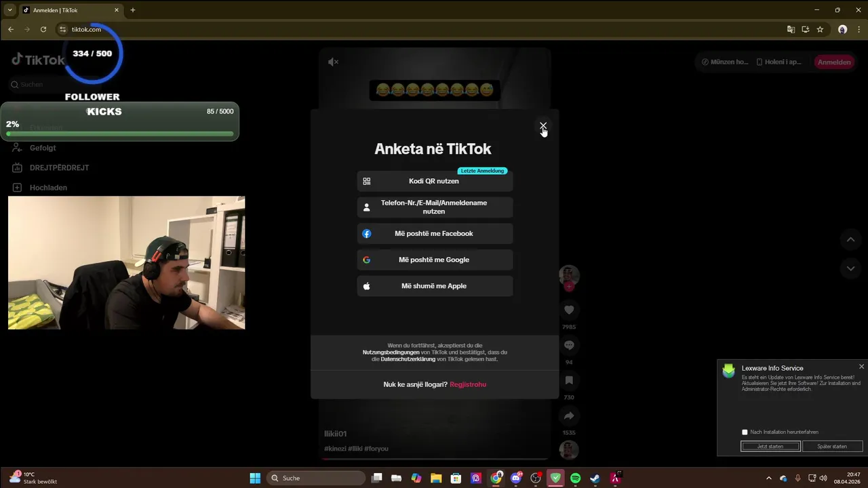The image size is (868, 488).
Task: Reload the browser page
Action: 43,29
